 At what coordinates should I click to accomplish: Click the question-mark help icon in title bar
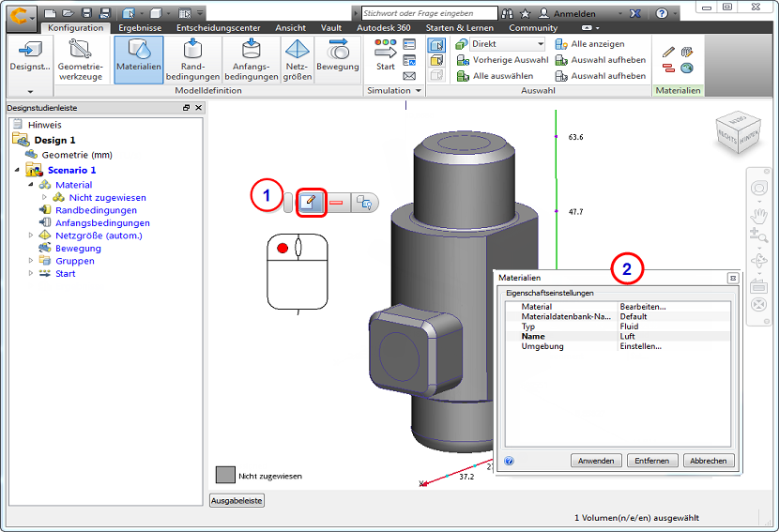tap(662, 13)
